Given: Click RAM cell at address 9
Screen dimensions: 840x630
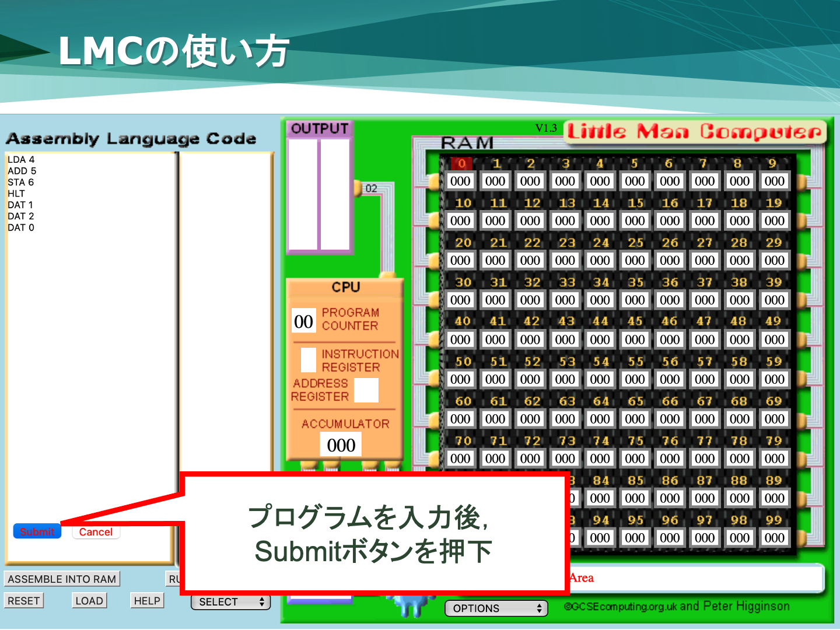Looking at the screenshot, I should (x=774, y=181).
